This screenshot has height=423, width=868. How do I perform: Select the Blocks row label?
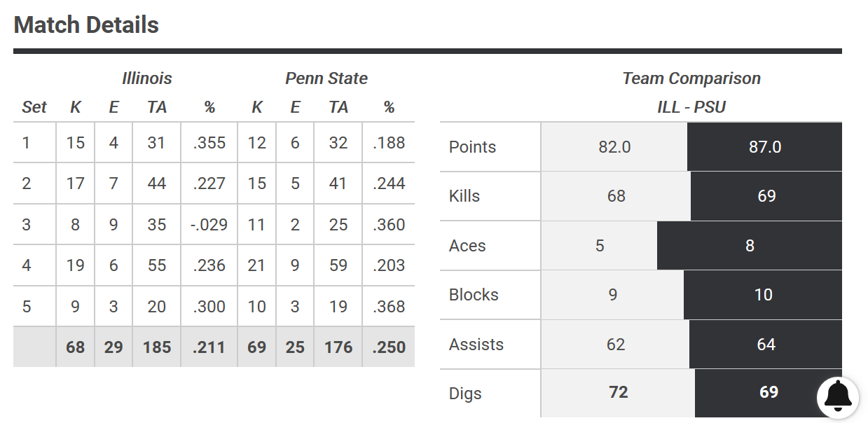pyautogui.click(x=474, y=295)
